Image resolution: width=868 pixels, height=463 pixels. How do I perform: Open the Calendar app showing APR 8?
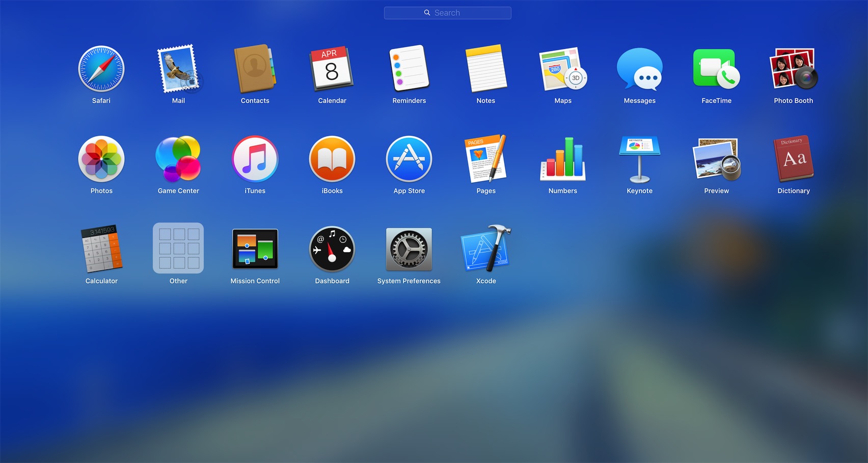pyautogui.click(x=332, y=69)
